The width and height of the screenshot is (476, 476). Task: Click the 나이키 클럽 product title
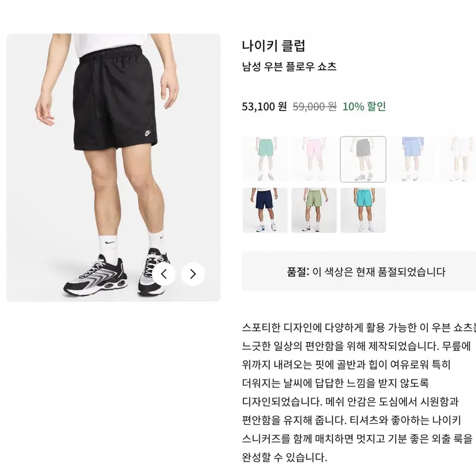point(273,45)
